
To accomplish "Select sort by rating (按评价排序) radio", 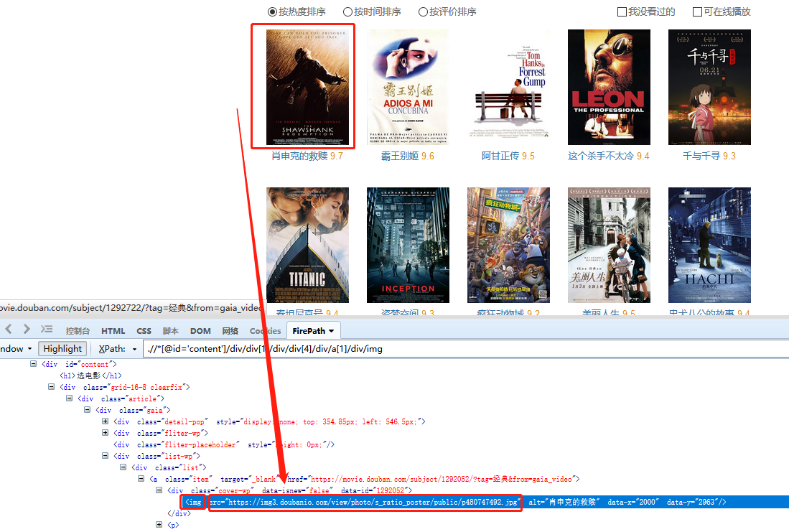I will coord(423,11).
